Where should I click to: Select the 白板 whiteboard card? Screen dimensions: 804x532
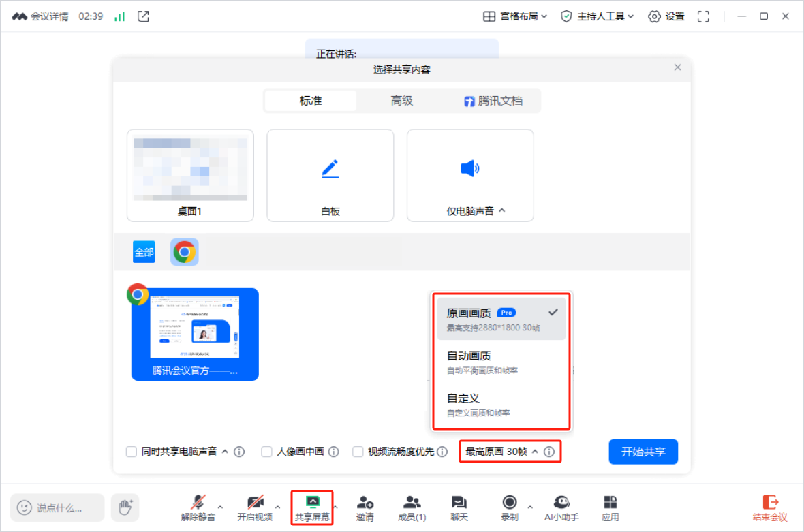pyautogui.click(x=330, y=175)
